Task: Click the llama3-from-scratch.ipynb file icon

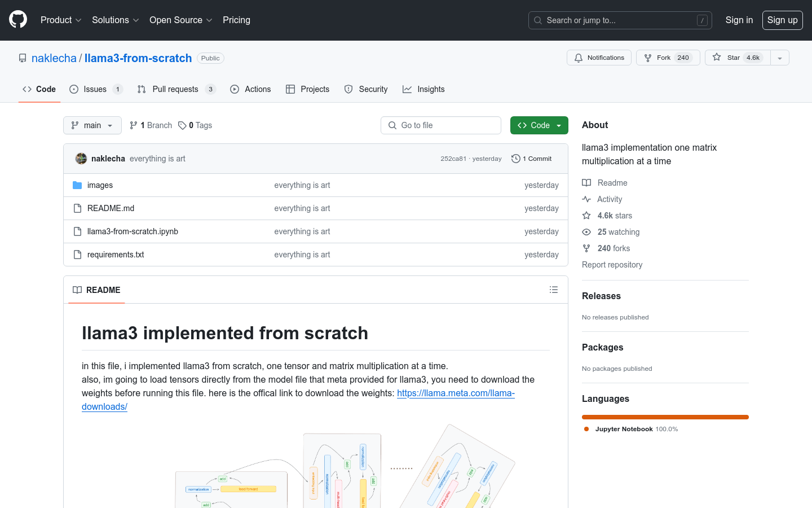Action: coord(77,231)
